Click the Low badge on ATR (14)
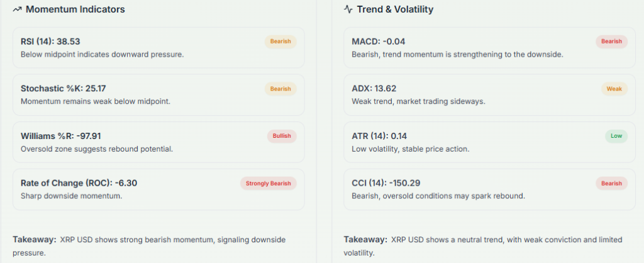Screen dimensions: 644x263 click(616, 136)
